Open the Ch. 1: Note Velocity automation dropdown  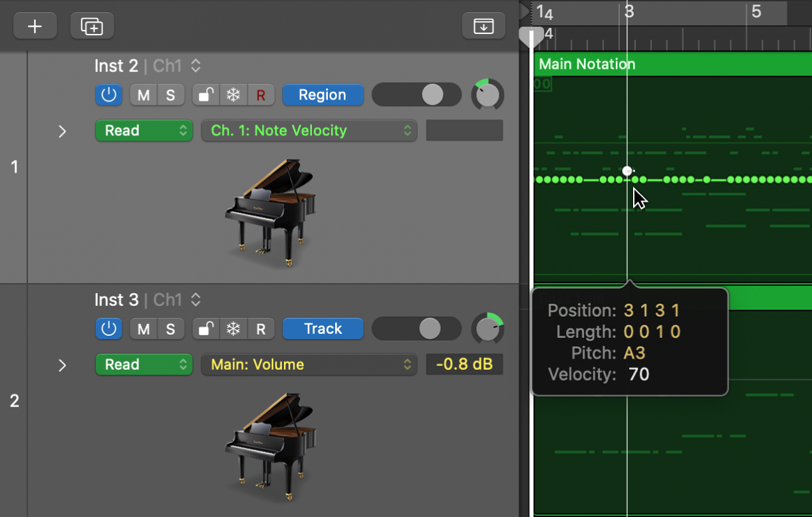pos(309,130)
